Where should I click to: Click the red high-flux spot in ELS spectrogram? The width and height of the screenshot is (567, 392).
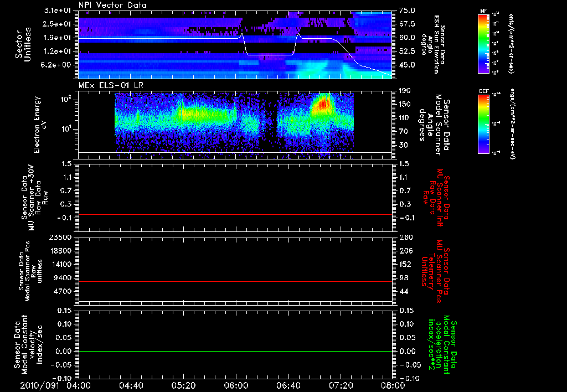point(322,104)
